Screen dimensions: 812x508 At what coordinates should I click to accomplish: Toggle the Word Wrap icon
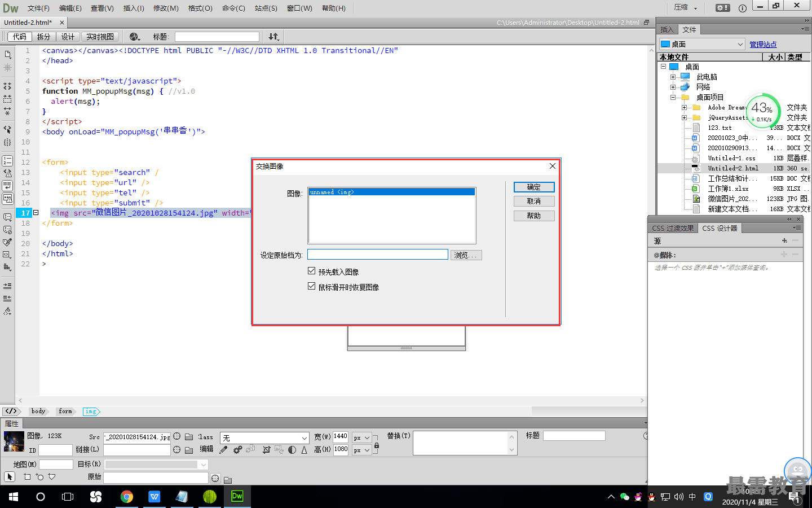pyautogui.click(x=7, y=186)
